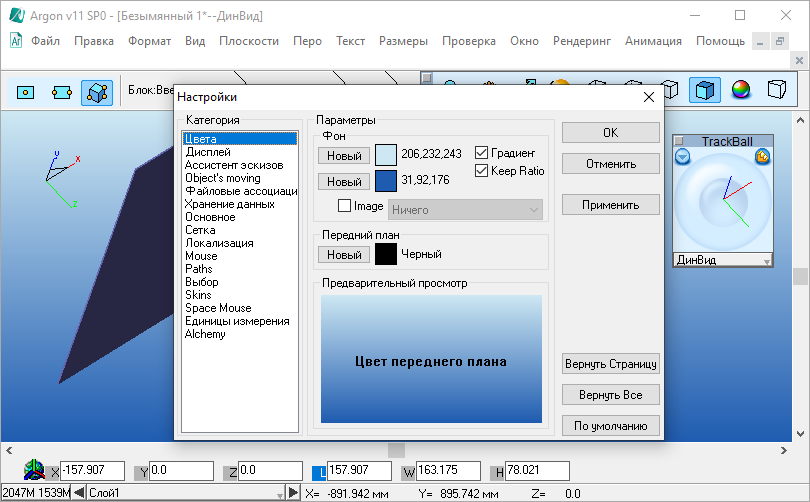
Task: Click the X coordinate field -157.907
Action: point(92,470)
